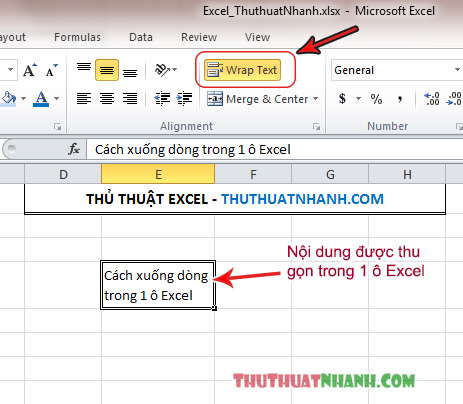Viewport: 463px width, 404px height.
Task: Decrease indent of cell content
Action: tap(162, 99)
